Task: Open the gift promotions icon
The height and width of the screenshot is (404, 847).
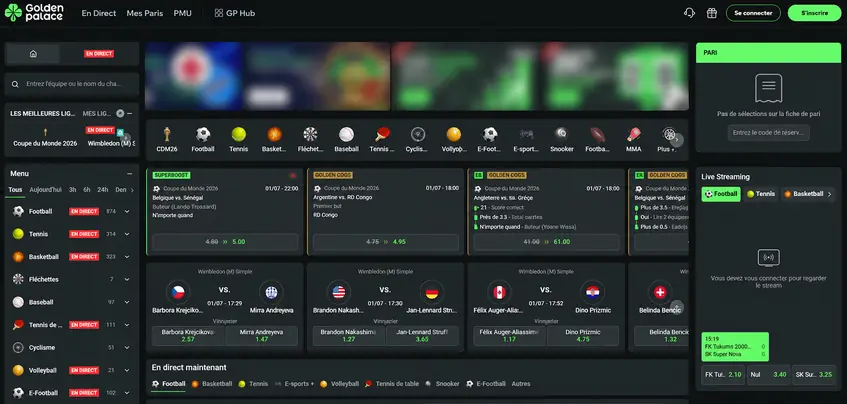Action: pyautogui.click(x=712, y=13)
